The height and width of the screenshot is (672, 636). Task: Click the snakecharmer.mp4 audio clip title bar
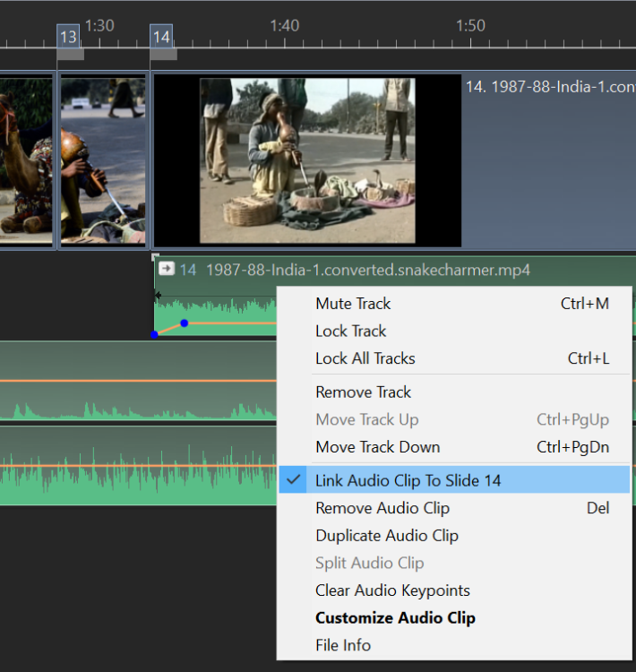376,270
